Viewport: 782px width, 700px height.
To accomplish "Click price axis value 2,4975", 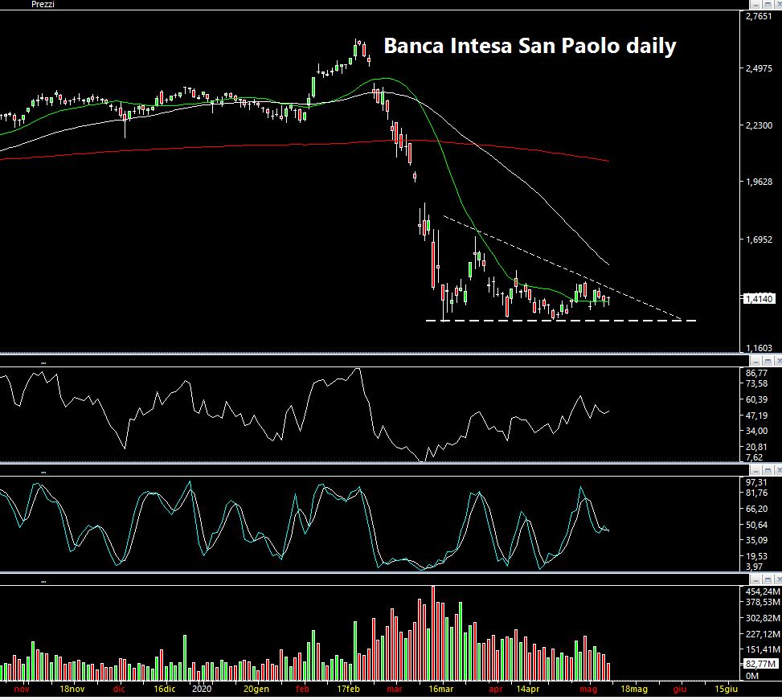I will click(759, 68).
